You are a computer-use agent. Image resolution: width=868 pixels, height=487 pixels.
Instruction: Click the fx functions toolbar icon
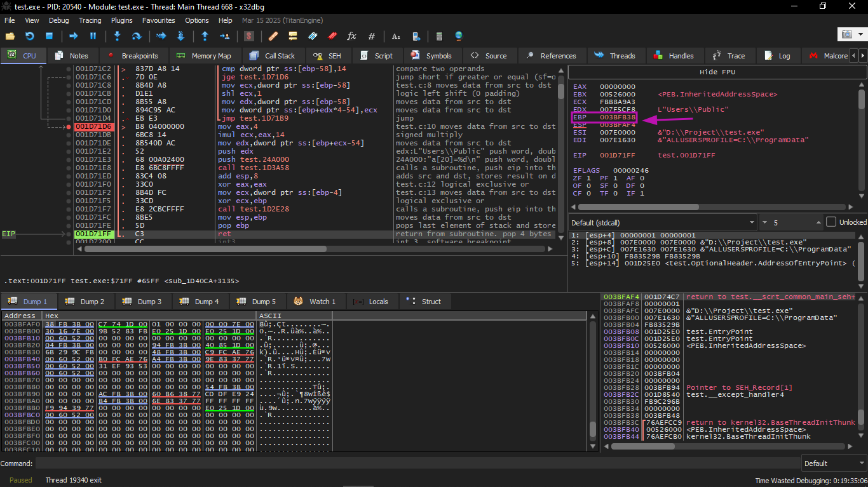pyautogui.click(x=351, y=36)
